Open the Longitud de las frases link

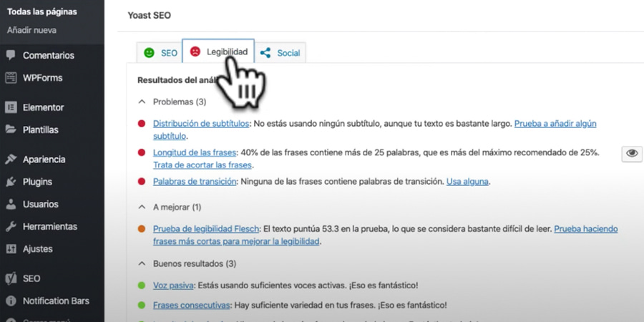(x=195, y=152)
